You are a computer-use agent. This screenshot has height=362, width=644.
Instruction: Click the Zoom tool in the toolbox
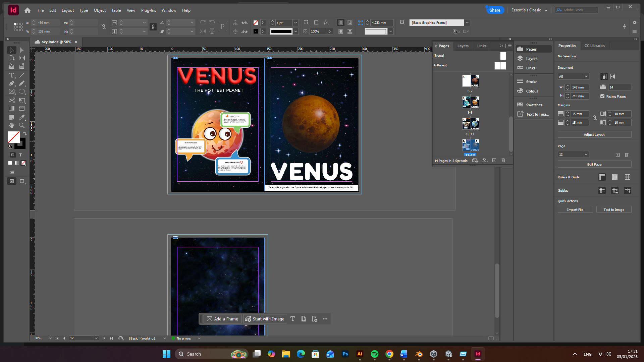click(22, 125)
